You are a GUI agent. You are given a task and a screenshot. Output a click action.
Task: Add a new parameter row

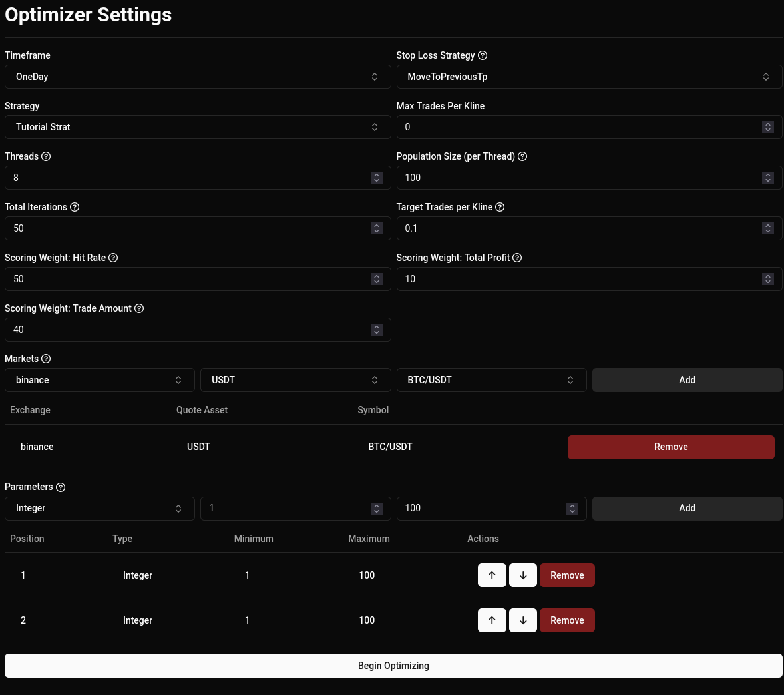pos(687,508)
